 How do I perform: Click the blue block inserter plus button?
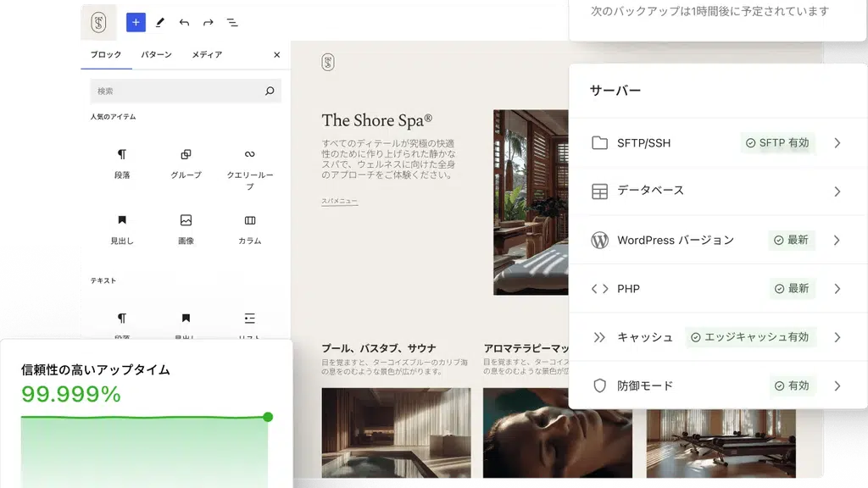(x=136, y=22)
